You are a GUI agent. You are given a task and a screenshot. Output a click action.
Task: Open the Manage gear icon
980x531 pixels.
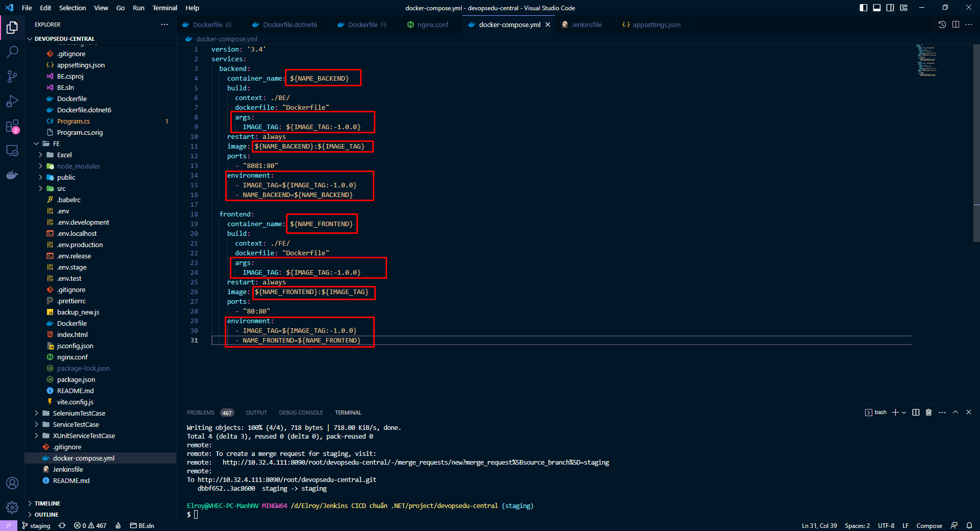(x=12, y=508)
